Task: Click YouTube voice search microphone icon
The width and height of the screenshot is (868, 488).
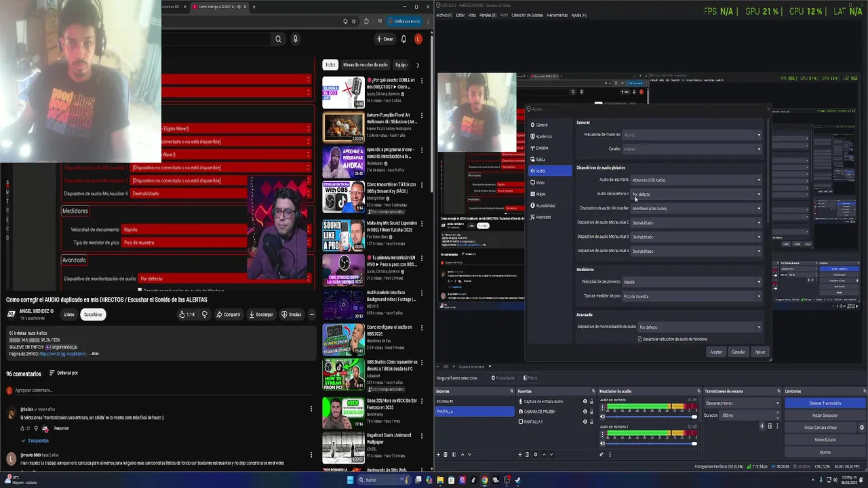Action: pos(295,39)
